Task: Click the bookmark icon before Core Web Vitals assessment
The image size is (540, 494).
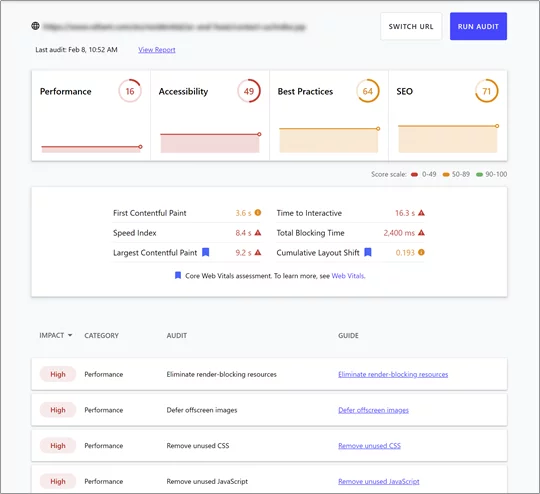Action: pyautogui.click(x=178, y=276)
